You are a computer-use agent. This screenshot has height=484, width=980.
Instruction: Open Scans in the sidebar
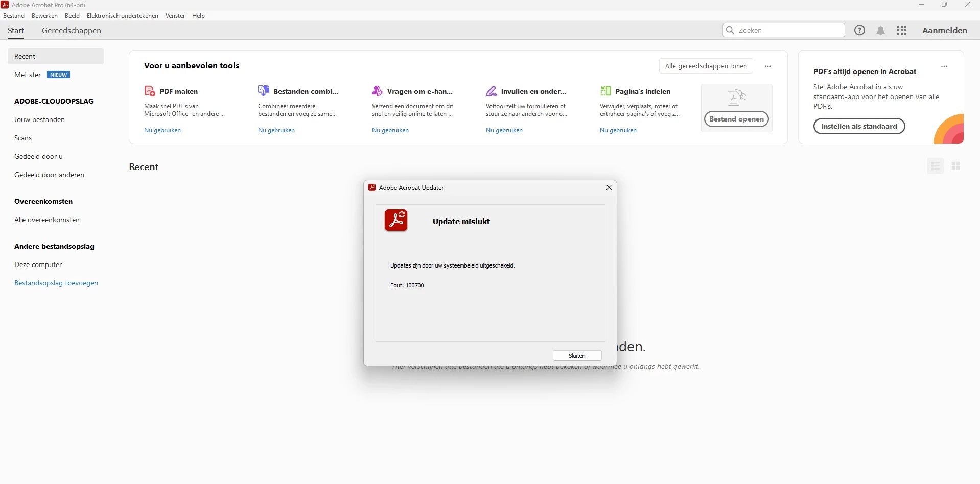(23, 138)
